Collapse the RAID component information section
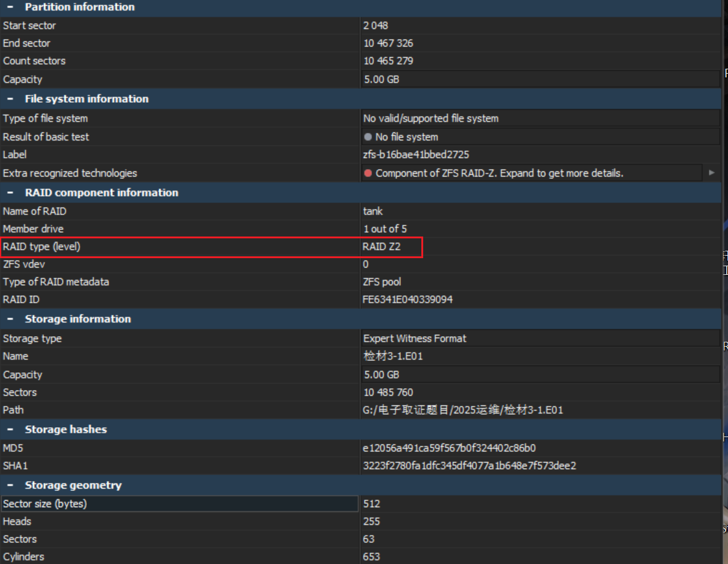This screenshot has width=728, height=564. point(10,193)
